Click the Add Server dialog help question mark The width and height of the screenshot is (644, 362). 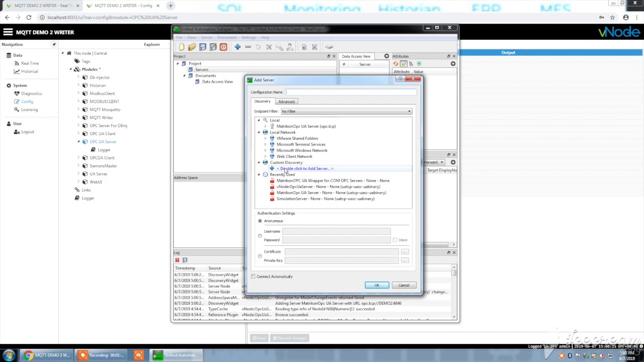pyautogui.click(x=400, y=79)
